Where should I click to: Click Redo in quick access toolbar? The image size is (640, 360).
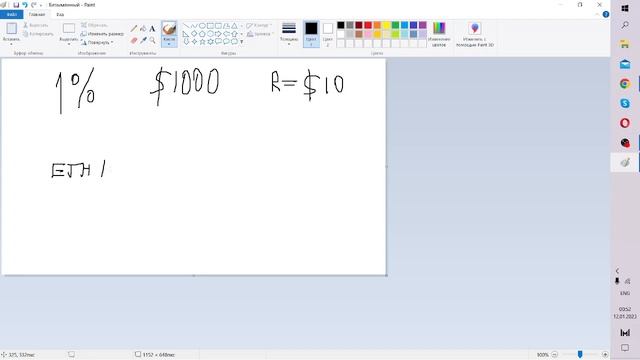click(x=33, y=5)
